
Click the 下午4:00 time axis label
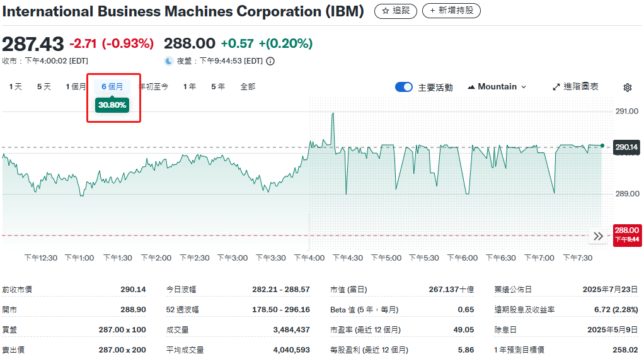coord(309,258)
